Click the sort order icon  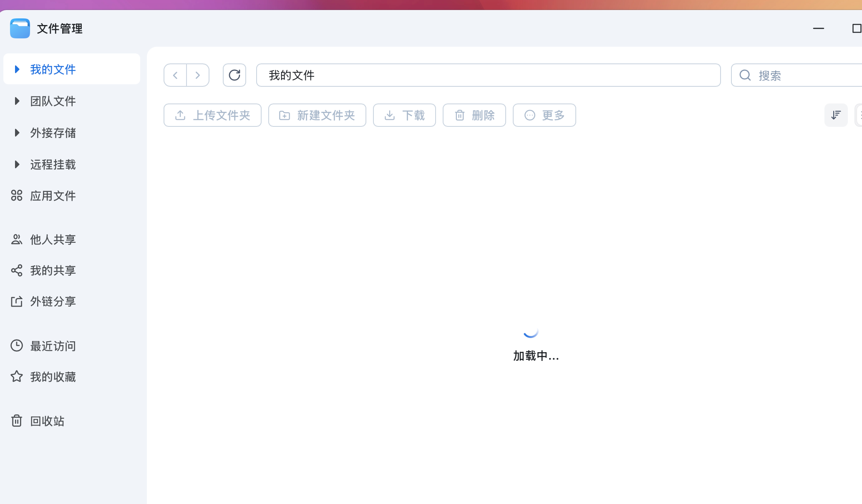coord(836,115)
